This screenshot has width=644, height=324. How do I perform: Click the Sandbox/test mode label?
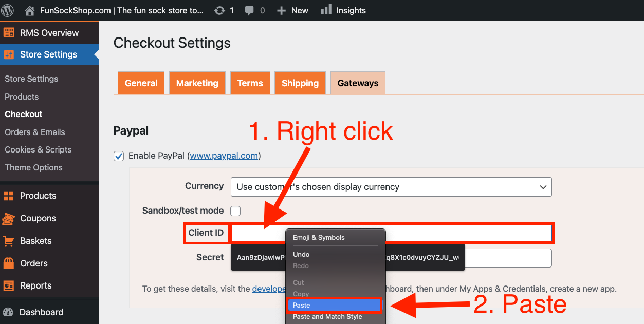tap(183, 211)
